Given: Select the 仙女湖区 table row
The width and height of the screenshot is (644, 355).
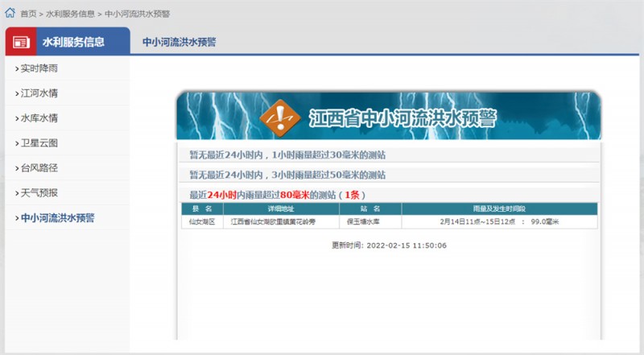Looking at the screenshot, I should (x=390, y=222).
